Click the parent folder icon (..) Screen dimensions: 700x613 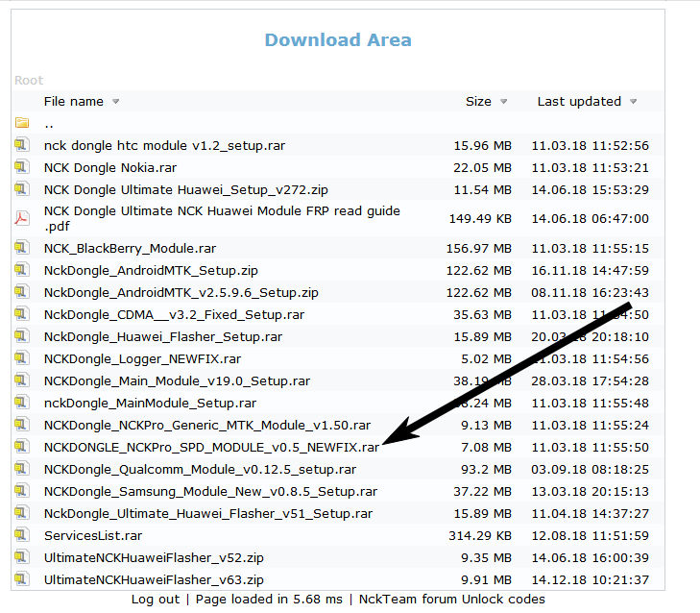click(x=22, y=122)
